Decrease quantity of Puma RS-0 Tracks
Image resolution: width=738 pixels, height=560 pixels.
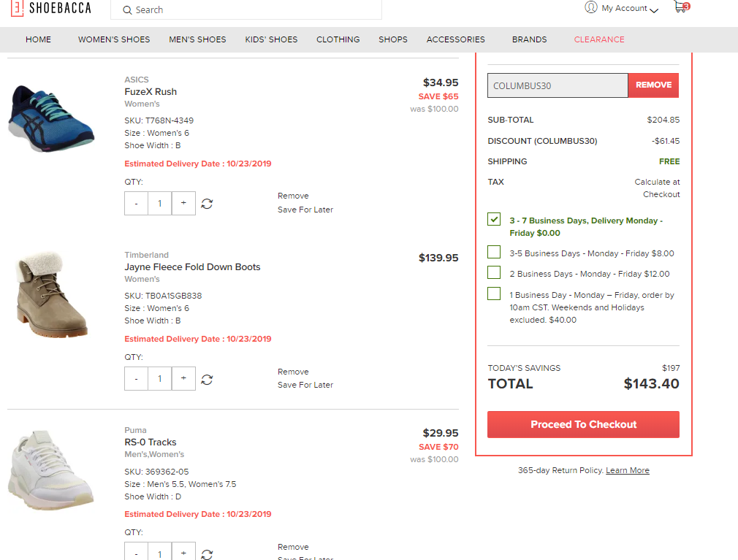point(137,551)
